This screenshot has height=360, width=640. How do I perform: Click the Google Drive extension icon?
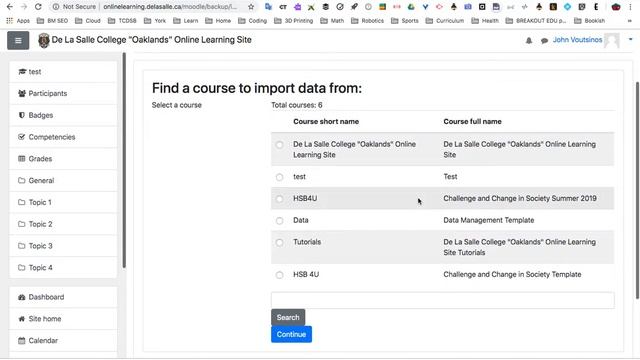[x=411, y=7]
